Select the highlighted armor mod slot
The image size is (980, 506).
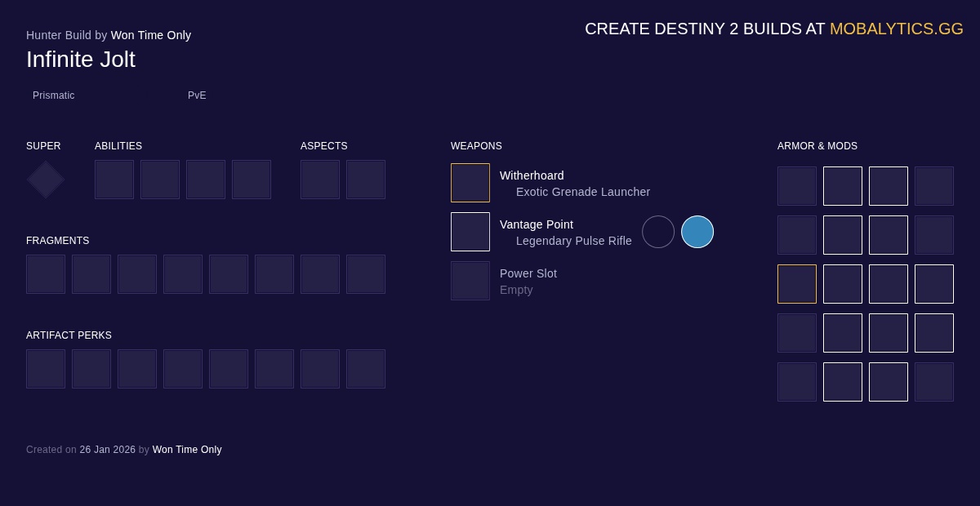(797, 284)
